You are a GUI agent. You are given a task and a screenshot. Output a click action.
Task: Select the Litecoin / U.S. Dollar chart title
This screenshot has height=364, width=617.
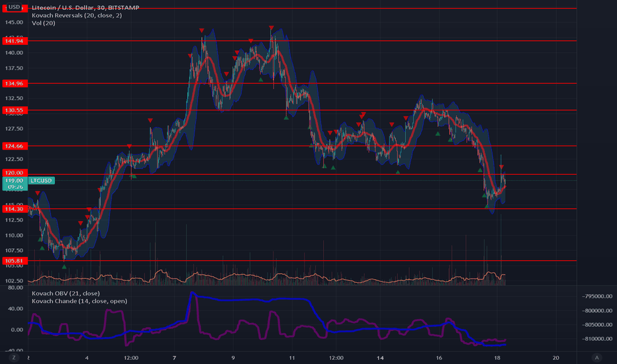tap(85, 7)
